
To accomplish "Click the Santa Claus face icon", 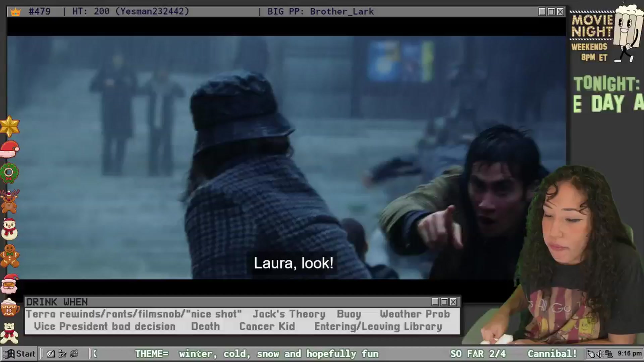I will [x=9, y=284].
